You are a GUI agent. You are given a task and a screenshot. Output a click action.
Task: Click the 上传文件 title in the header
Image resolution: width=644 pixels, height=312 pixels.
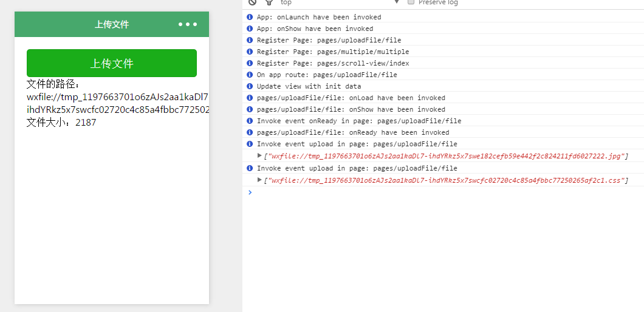click(x=112, y=25)
